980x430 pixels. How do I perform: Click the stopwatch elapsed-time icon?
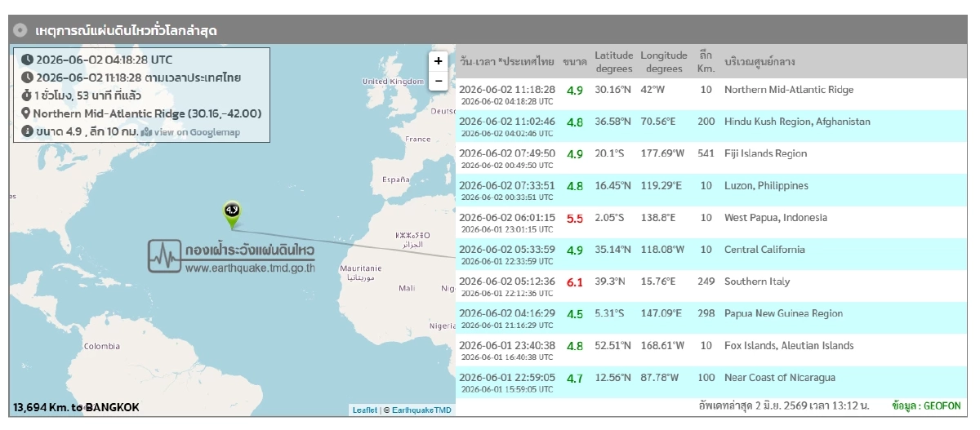pos(27,95)
